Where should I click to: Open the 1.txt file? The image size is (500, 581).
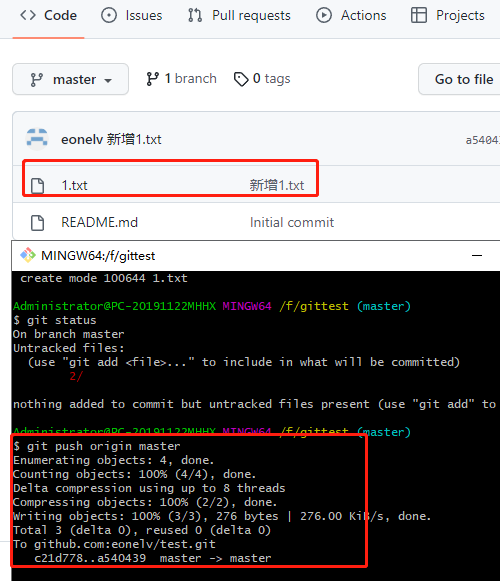tap(74, 185)
